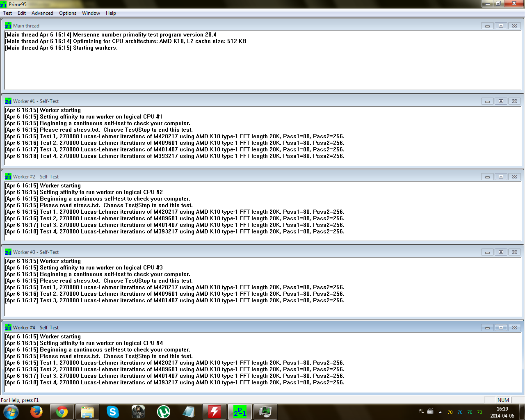Image resolution: width=525 pixels, height=420 pixels.
Task: Click the Worker #2 window icon
Action: click(8, 176)
